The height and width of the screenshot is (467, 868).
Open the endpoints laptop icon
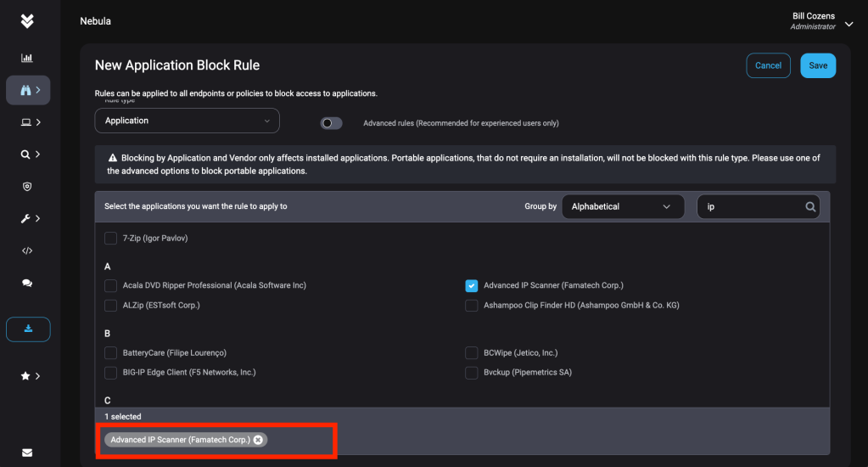coord(25,122)
